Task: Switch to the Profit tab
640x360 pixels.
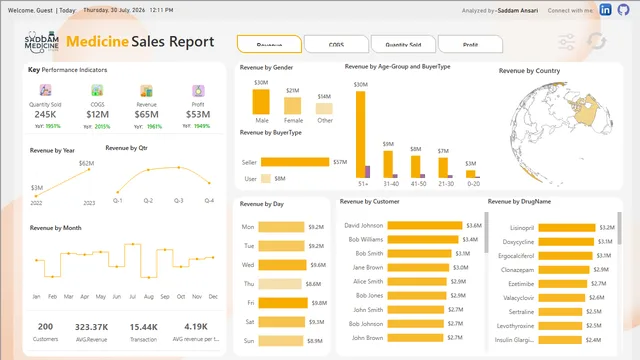Action: [x=470, y=44]
